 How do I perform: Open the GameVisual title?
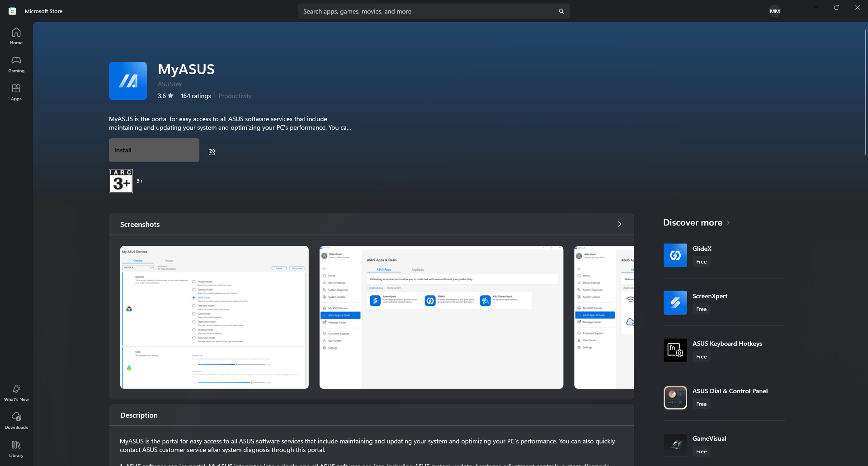click(x=709, y=438)
